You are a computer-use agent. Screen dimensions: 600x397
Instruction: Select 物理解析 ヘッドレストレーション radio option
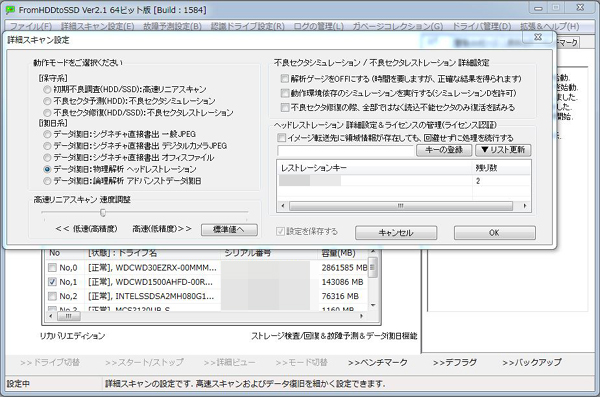(x=47, y=169)
